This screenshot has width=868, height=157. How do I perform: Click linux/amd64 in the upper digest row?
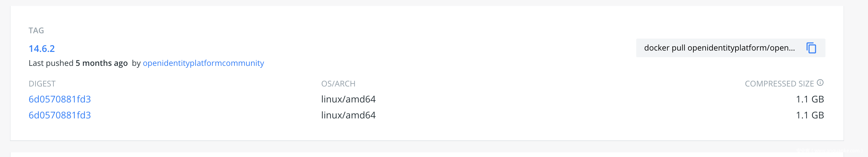(x=348, y=99)
